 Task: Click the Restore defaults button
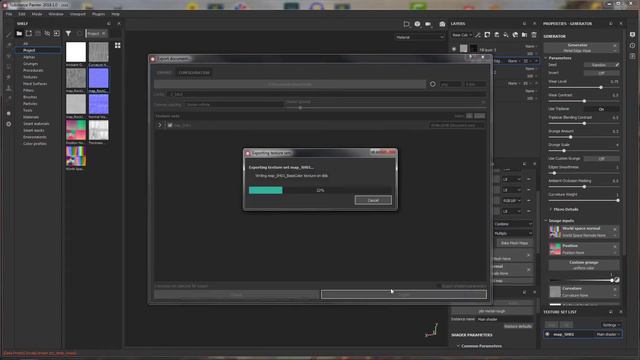[x=518, y=326]
